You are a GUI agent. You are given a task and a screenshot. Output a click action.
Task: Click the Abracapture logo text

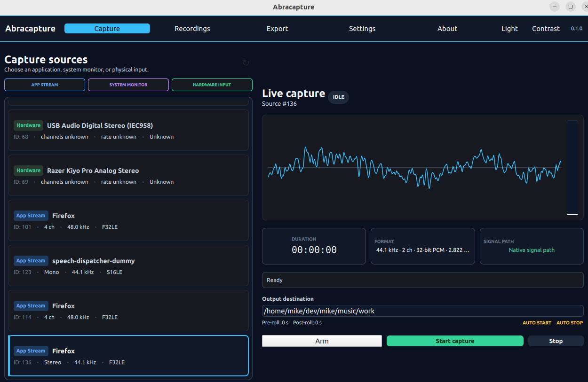[x=30, y=29]
